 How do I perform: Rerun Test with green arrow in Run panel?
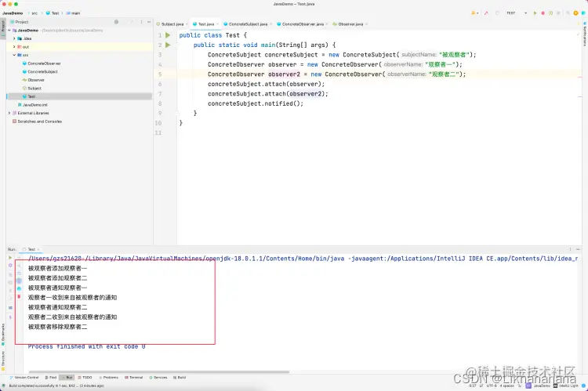[x=10, y=258]
